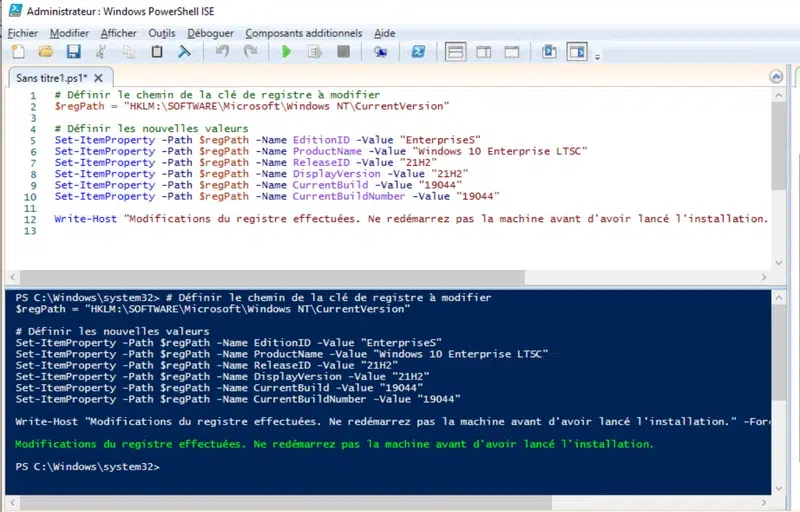800x512 pixels.
Task: Click EditionID on script line 5
Action: 321,140
